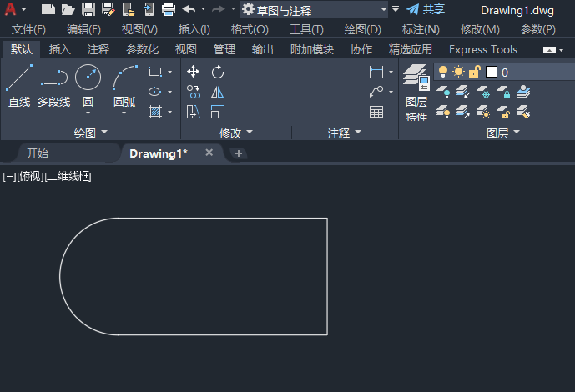Click the 共享 share button
The width and height of the screenshot is (575, 392).
(x=426, y=9)
